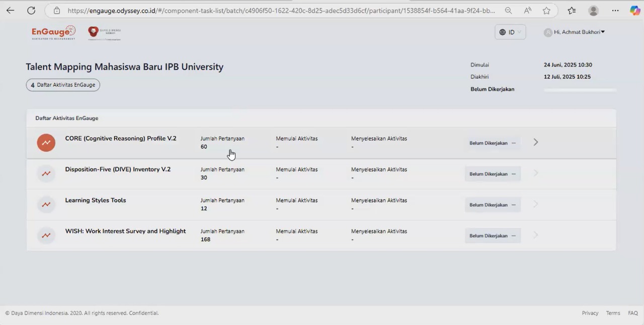
Task: Click the Belum Dikerjakan progress bar
Action: coord(580,90)
